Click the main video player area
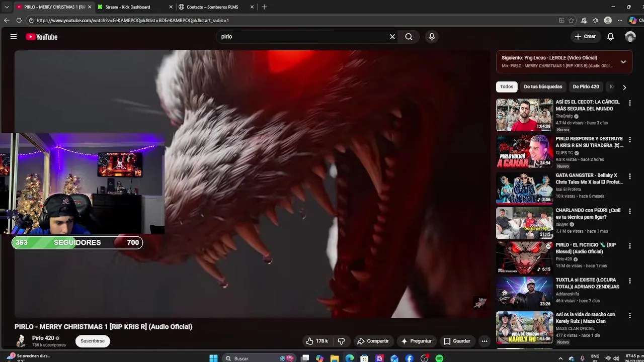Image resolution: width=644 pixels, height=362 pixels. [x=252, y=184]
